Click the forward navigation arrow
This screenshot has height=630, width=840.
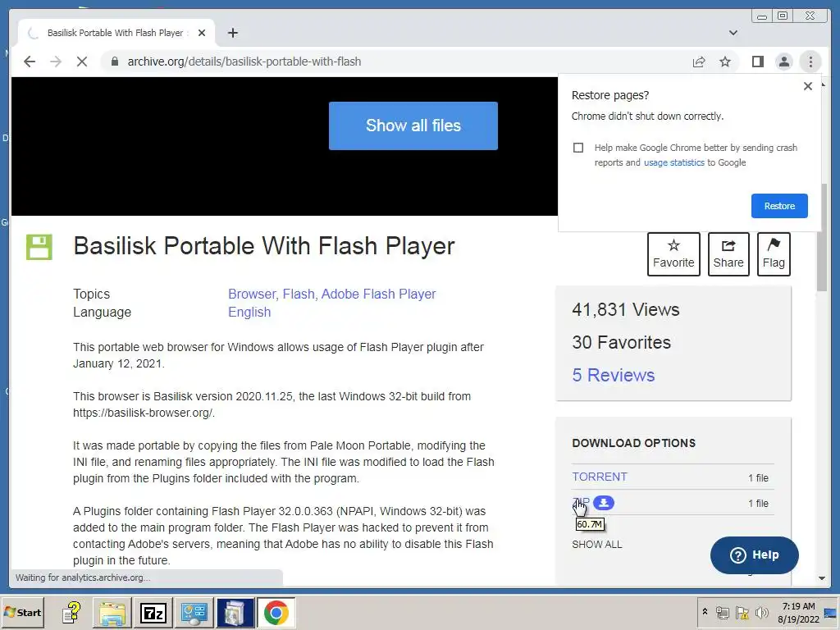pyautogui.click(x=56, y=62)
